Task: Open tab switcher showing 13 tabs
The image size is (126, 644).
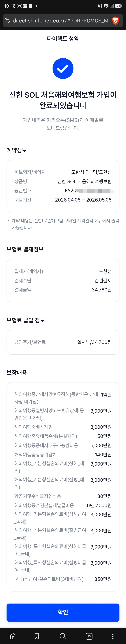Action: tap(89, 636)
